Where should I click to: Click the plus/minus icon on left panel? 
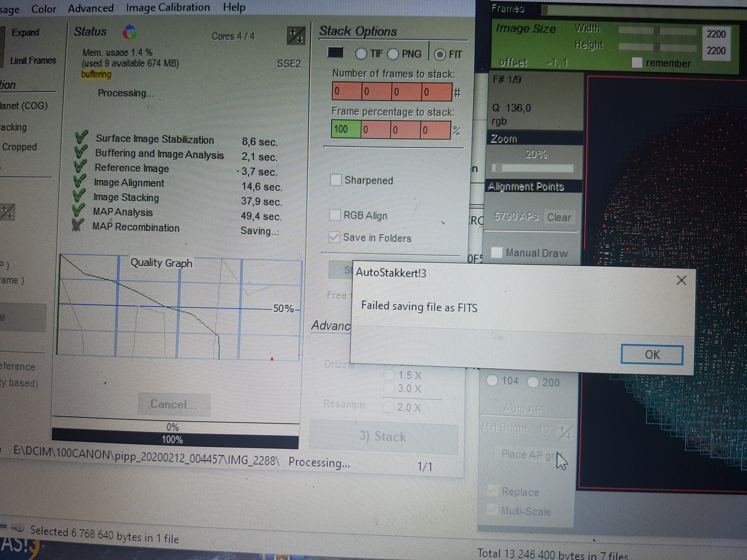point(7,212)
